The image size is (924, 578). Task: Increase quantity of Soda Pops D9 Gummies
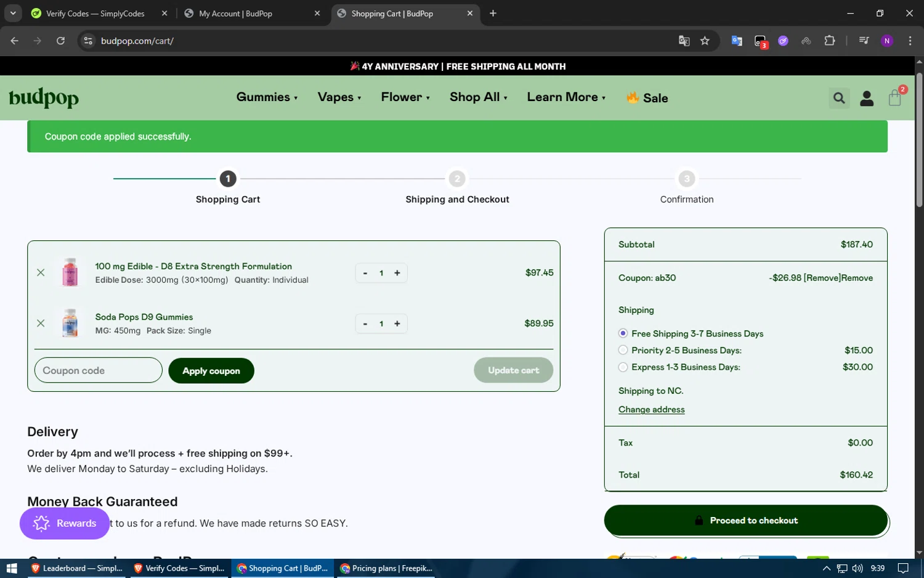pyautogui.click(x=397, y=324)
